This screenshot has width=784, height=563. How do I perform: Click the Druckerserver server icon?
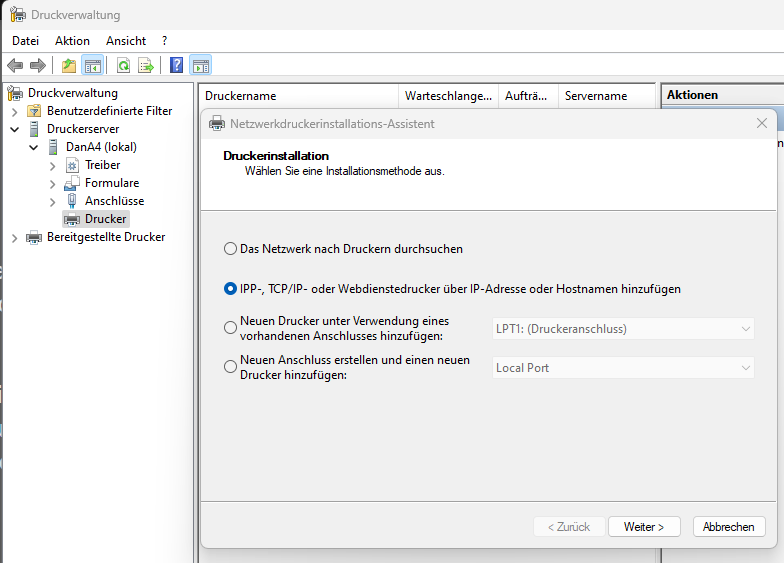pyautogui.click(x=34, y=129)
